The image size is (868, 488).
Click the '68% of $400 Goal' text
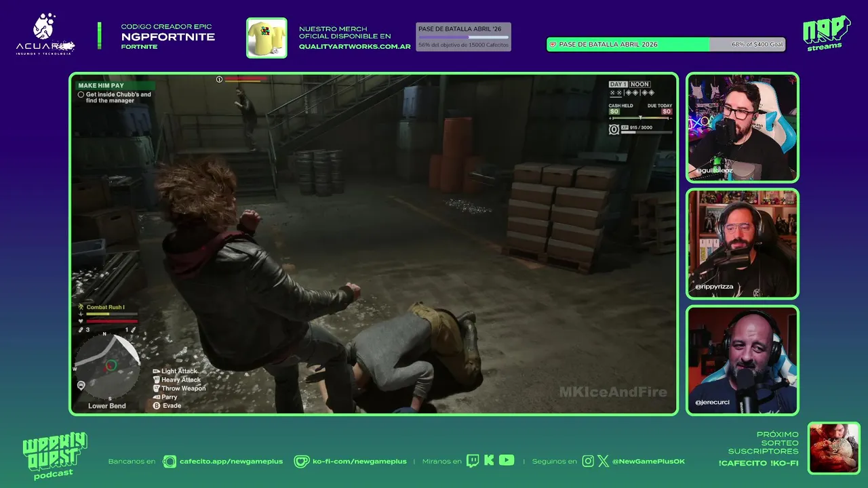pos(757,44)
